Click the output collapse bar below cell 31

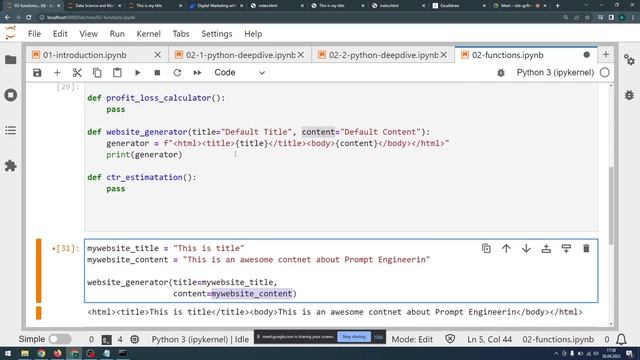[39, 313]
